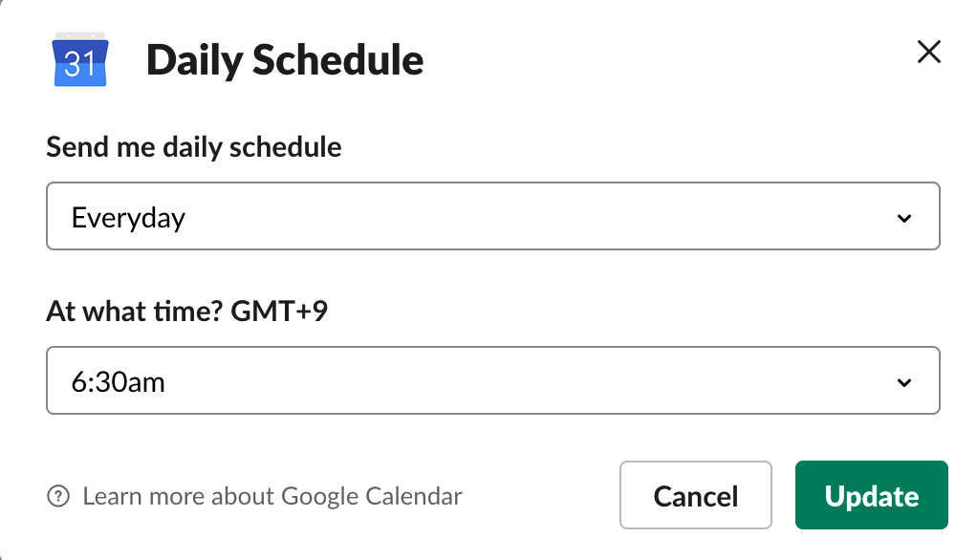This screenshot has width=977, height=560.
Task: Click the Google Calendar words in help link
Action: tap(372, 497)
